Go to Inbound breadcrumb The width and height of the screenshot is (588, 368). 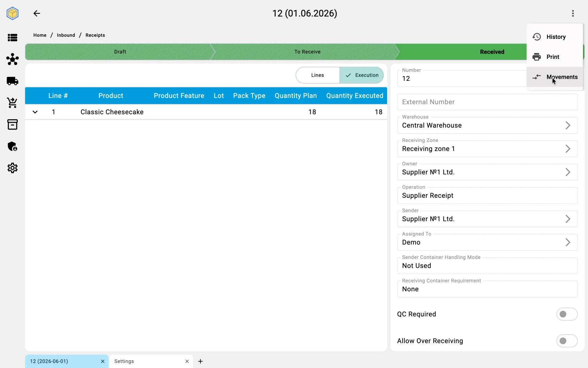pyautogui.click(x=66, y=35)
